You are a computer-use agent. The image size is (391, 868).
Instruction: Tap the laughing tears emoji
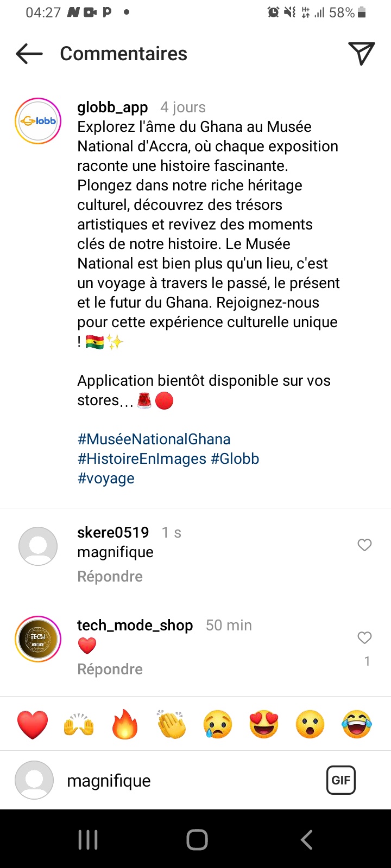point(357,725)
